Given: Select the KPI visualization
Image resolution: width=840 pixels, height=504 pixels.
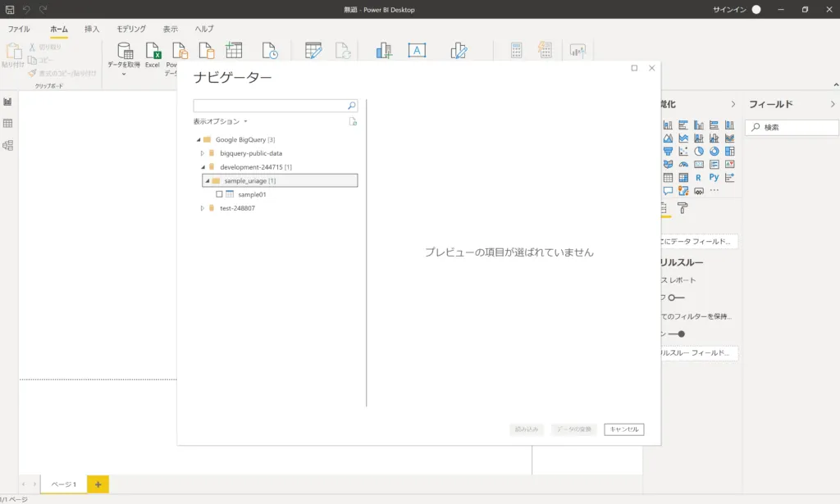Looking at the screenshot, I should (x=729, y=164).
